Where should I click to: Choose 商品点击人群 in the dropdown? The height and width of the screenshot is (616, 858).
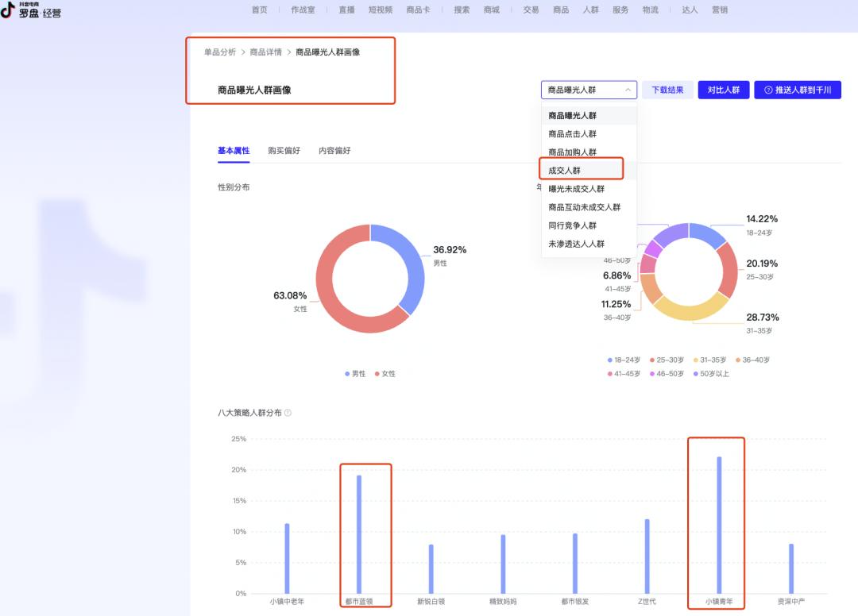[572, 134]
